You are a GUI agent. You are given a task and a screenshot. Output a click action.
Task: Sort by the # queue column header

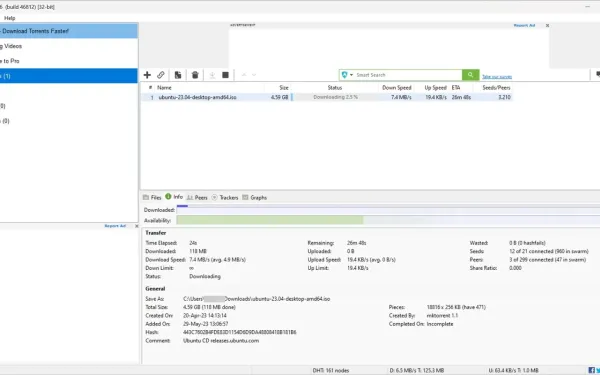click(150, 88)
